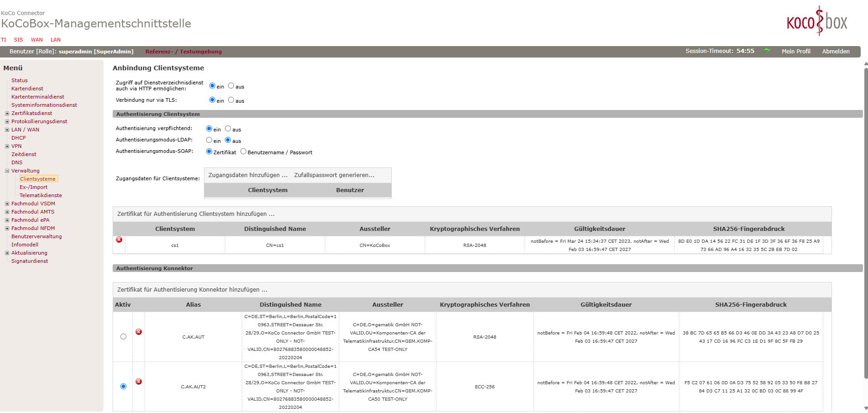The height and width of the screenshot is (413, 868).
Task: Click the SIS status indicator
Action: [18, 40]
